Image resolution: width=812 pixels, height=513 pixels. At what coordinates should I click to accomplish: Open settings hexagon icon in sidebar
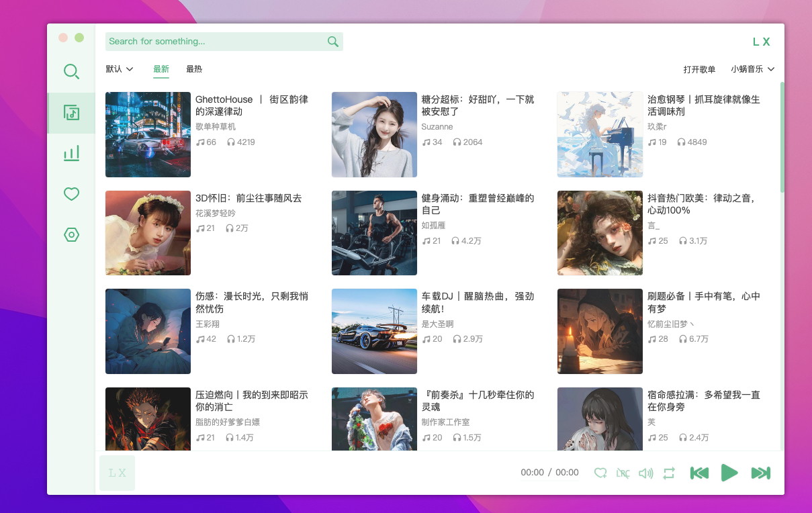point(71,234)
